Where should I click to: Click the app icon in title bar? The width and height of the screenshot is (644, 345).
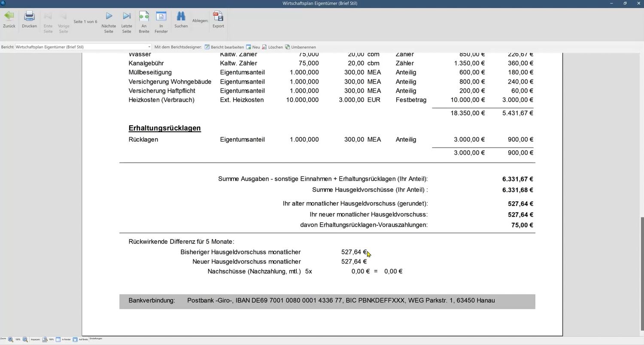pyautogui.click(x=3, y=3)
